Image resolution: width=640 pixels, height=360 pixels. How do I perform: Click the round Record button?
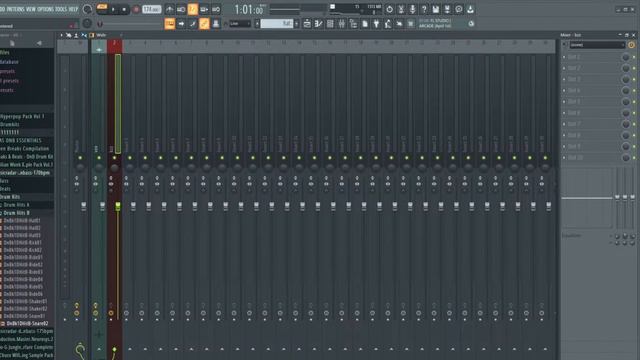coord(136,9)
